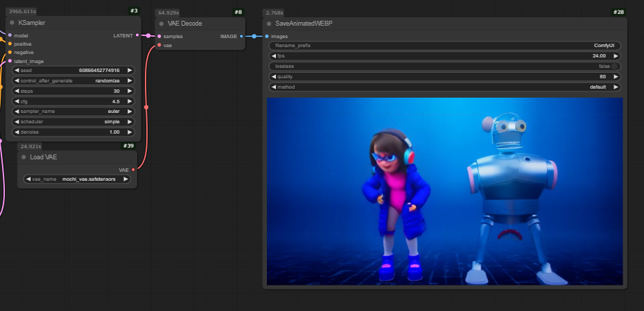Click the generated girl and robot preview image

(444, 191)
